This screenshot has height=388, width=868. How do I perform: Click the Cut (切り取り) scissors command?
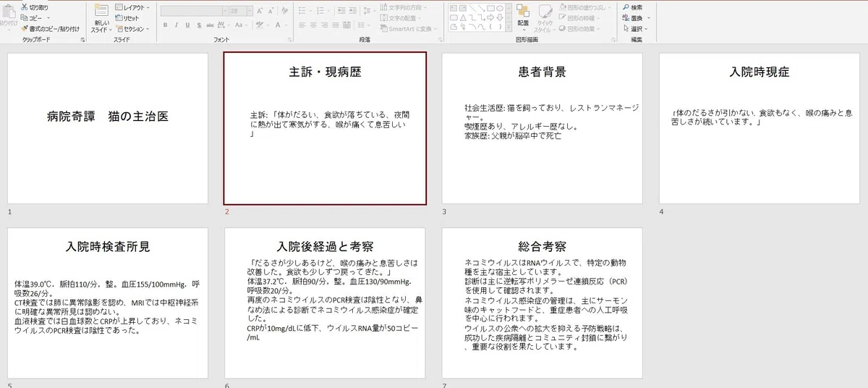coord(35,7)
